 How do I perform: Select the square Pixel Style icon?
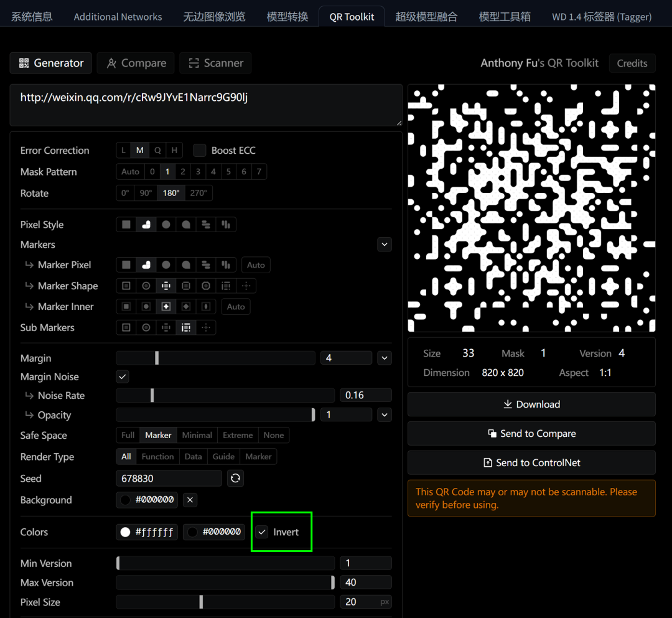[126, 224]
